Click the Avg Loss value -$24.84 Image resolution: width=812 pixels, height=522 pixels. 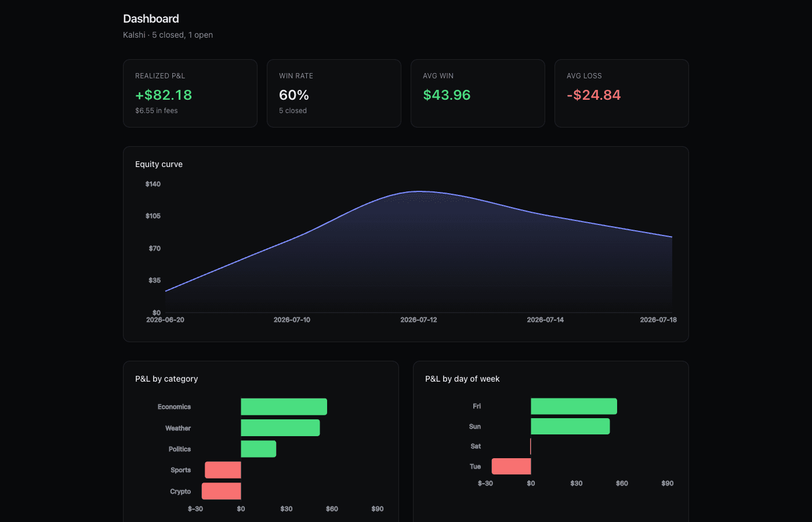pyautogui.click(x=593, y=95)
